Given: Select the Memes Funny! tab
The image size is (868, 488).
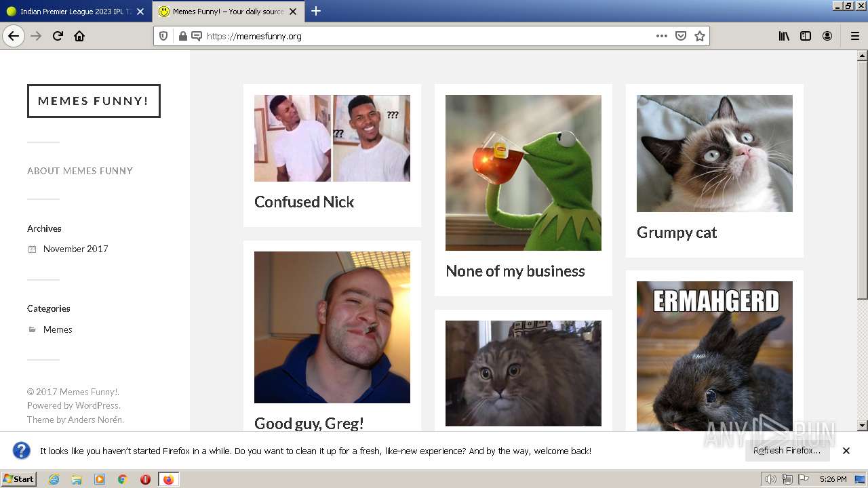Looking at the screenshot, I should pos(228,12).
